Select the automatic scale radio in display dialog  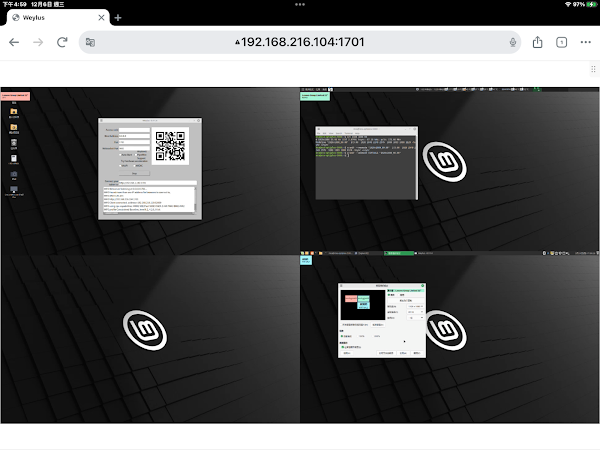coord(342,336)
